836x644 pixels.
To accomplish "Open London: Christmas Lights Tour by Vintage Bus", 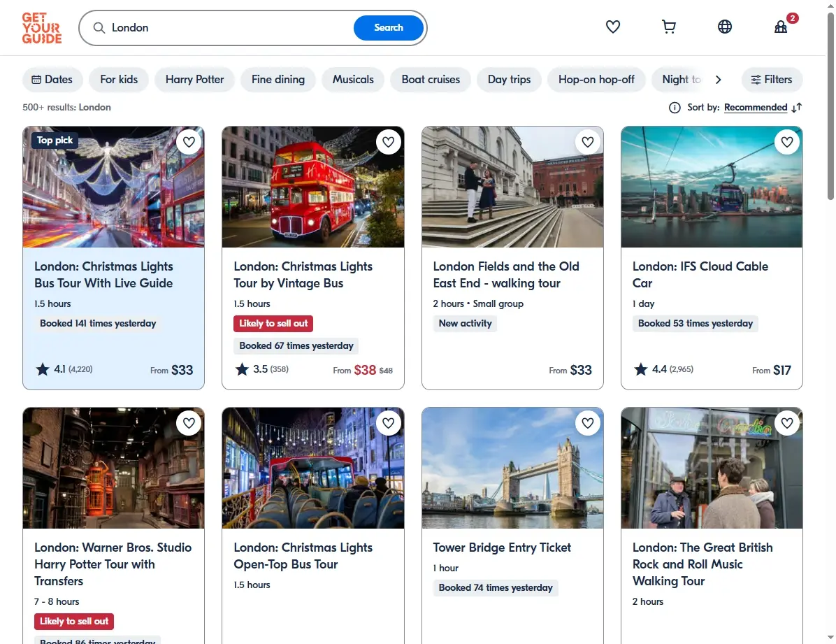I will coord(303,275).
